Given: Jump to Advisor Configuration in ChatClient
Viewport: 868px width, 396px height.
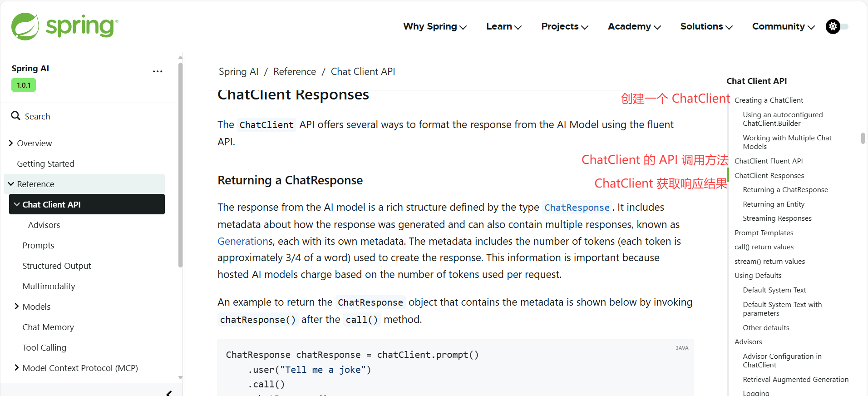Looking at the screenshot, I should pos(782,361).
